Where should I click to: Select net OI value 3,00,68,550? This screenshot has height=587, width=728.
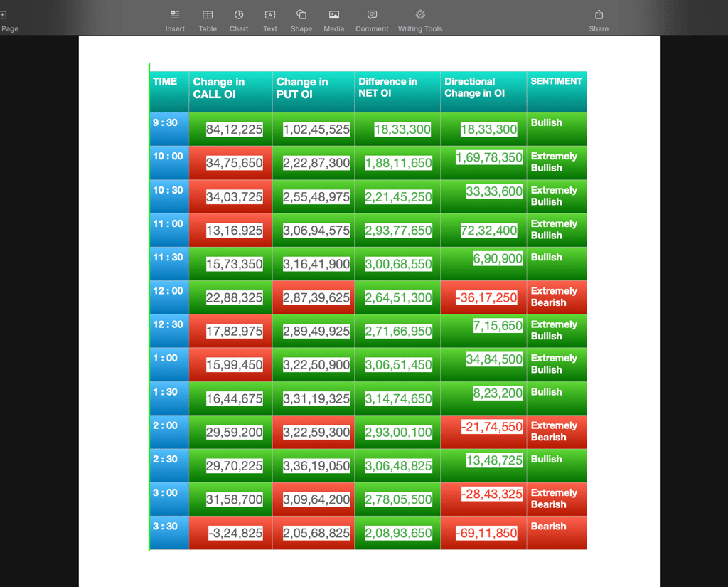[397, 263]
